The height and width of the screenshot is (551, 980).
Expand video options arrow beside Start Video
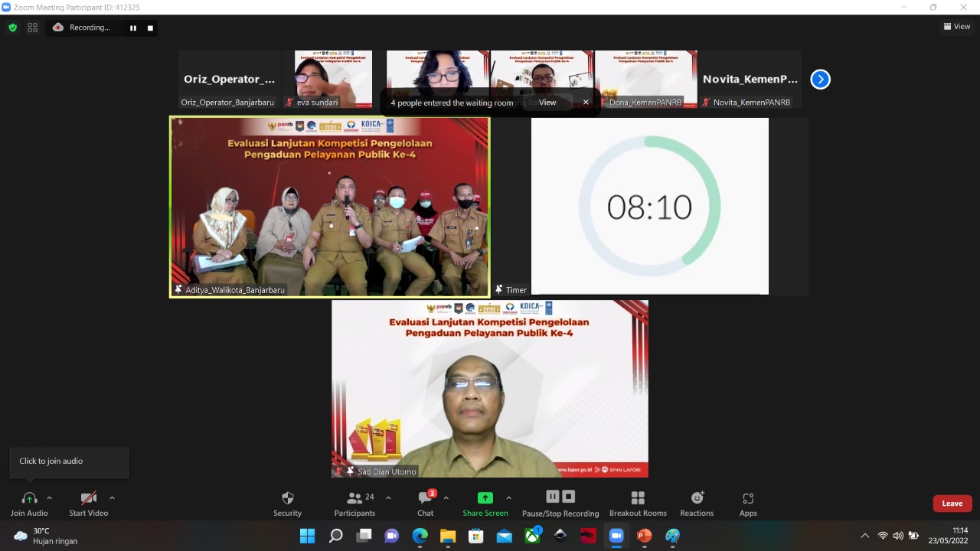pos(112,497)
